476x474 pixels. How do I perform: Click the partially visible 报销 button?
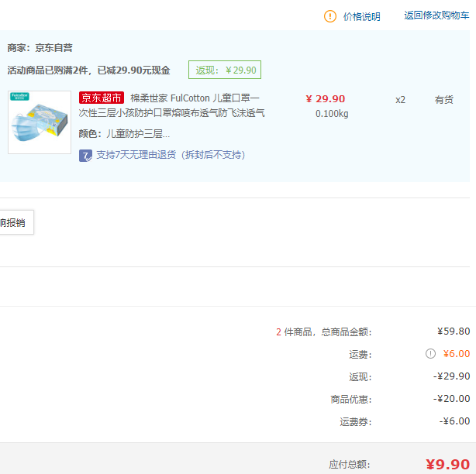click(16, 222)
